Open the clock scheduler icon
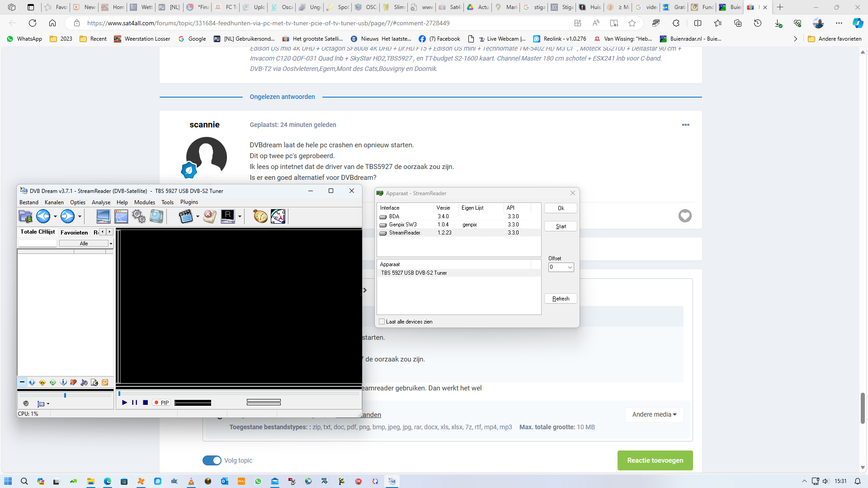The width and height of the screenshot is (868, 488). tap(278, 216)
